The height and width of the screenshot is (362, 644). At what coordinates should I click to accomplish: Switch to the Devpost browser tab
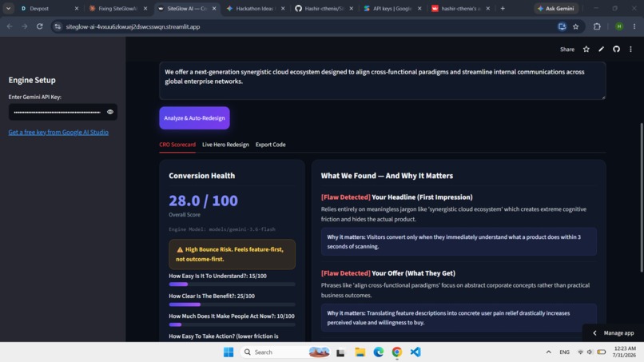50,8
